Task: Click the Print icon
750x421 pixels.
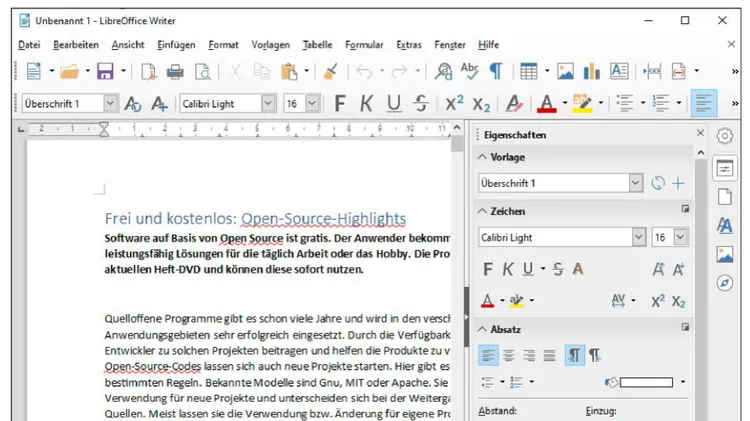Action: 175,72
